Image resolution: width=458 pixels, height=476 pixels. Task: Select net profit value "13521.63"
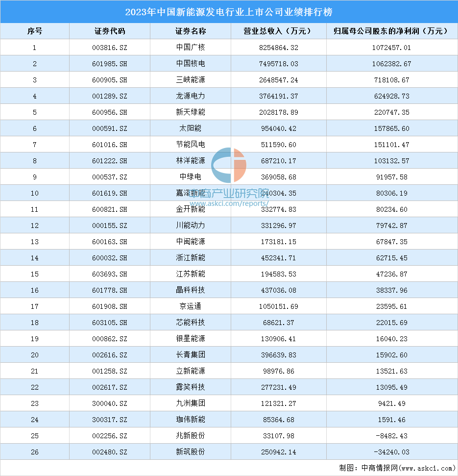391,371
